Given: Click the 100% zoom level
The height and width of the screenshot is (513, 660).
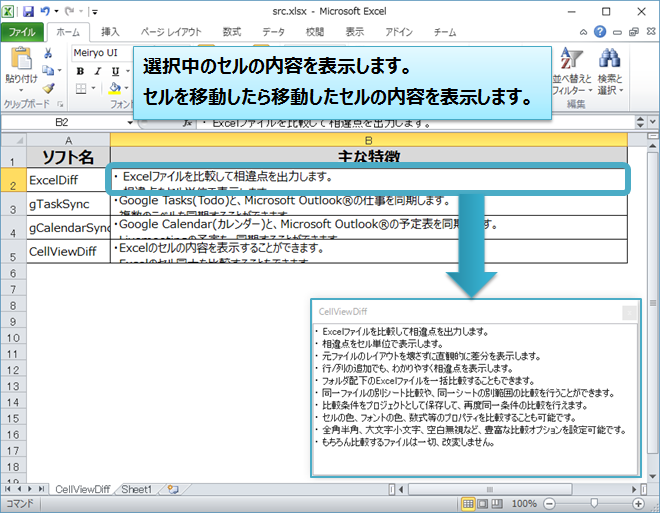Looking at the screenshot, I should (x=524, y=504).
